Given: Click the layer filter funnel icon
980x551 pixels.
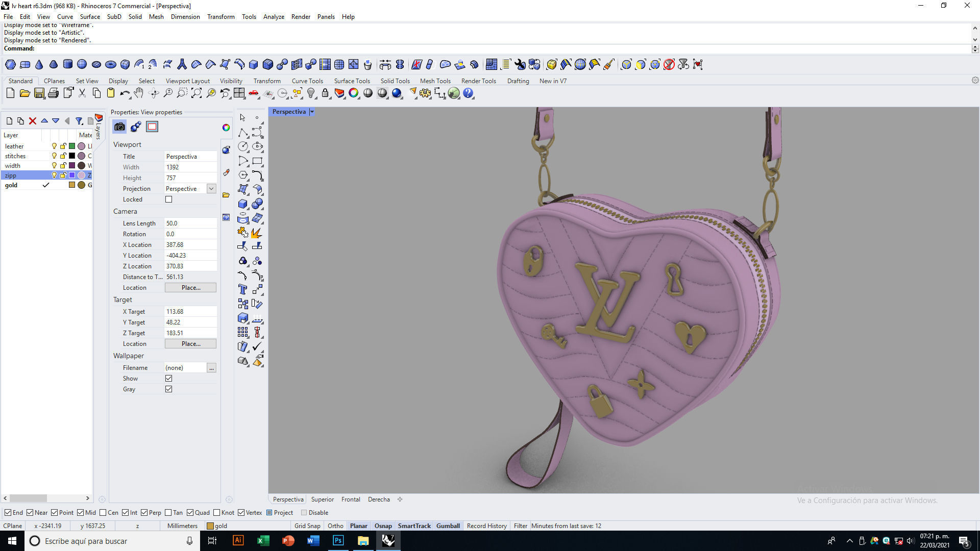Looking at the screenshot, I should click(79, 121).
